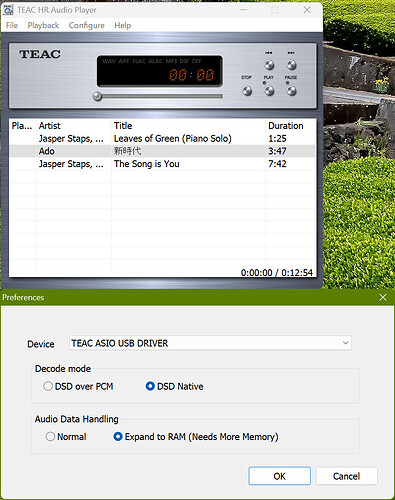Screen dimensions: 395x500
Task: Click the 1:25 duration cell
Action: 277,138
